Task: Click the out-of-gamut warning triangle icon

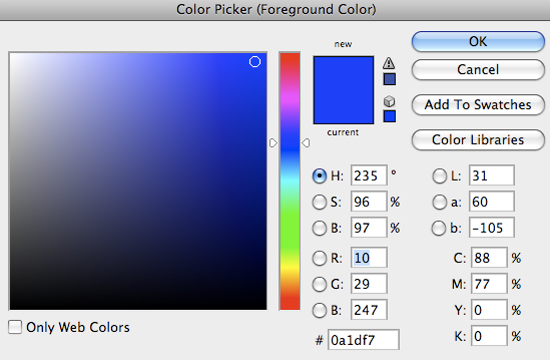Action: pyautogui.click(x=389, y=63)
